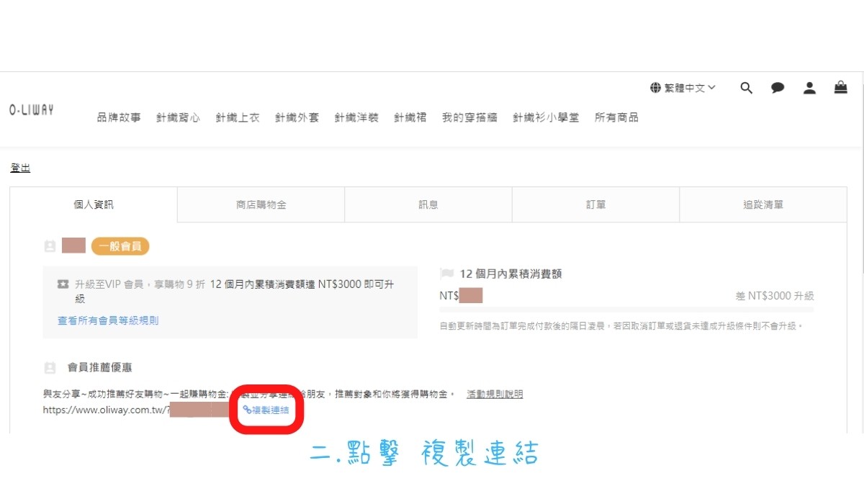This screenshot has height=504, width=864.
Task: Open 查看所有會員等級規則 link
Action: point(108,320)
